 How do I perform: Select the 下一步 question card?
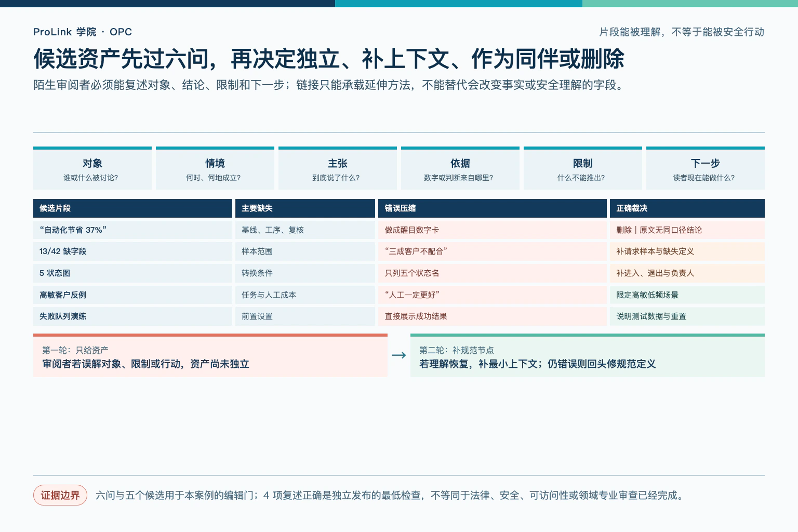(706, 168)
